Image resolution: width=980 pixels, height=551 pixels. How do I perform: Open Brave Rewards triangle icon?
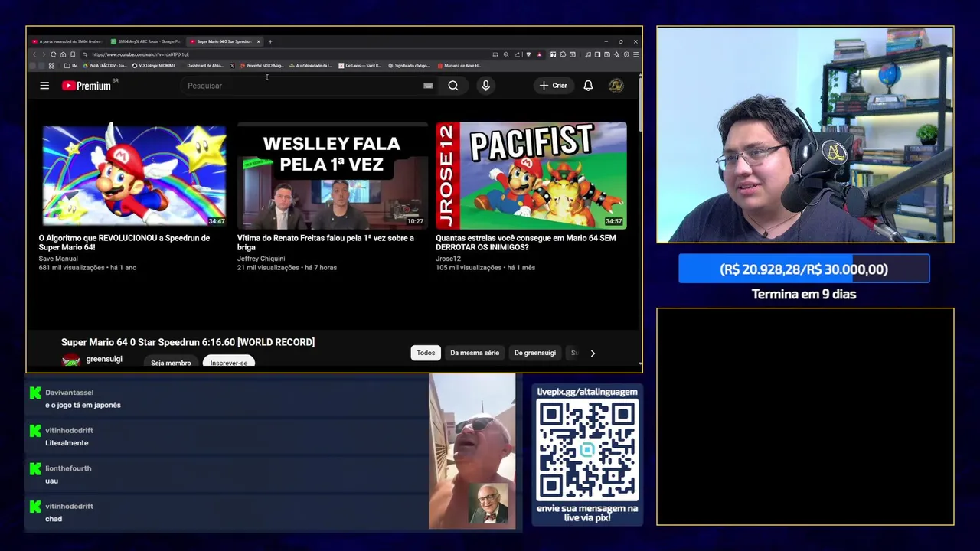tap(539, 54)
